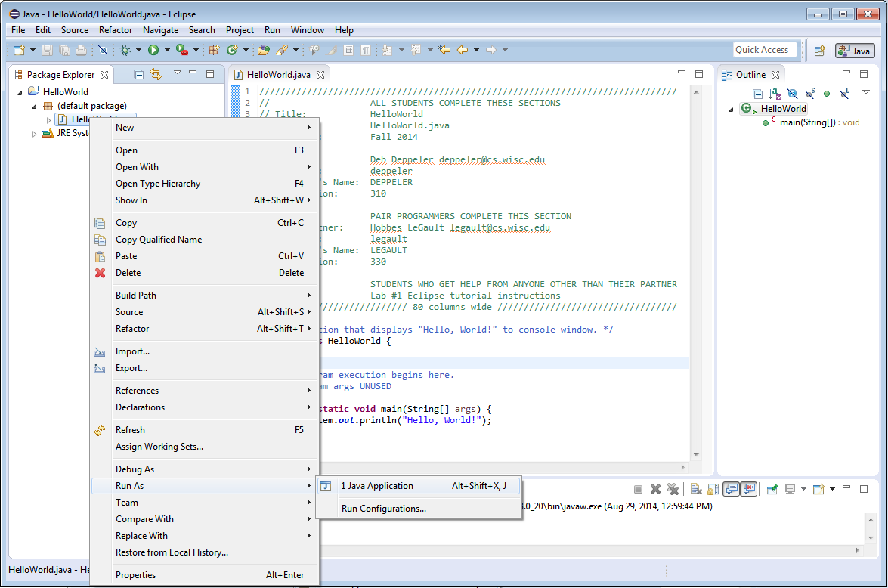
Task: Open dropdown arrow next to Run button
Action: [167, 51]
